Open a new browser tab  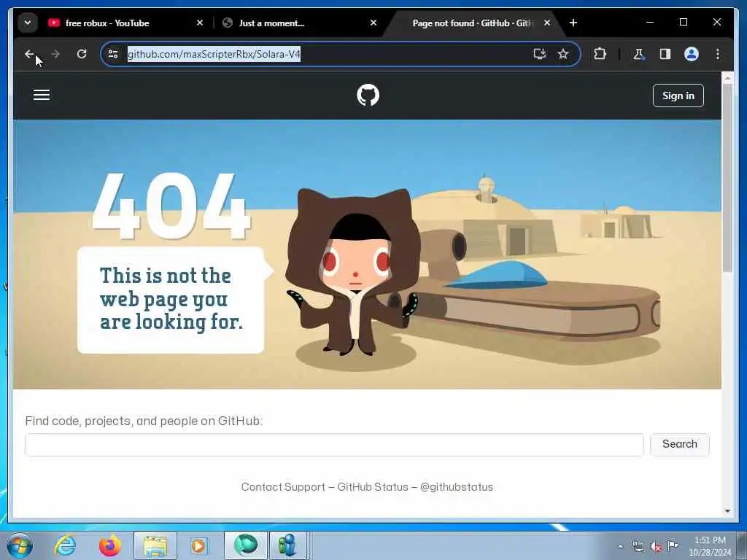[573, 23]
